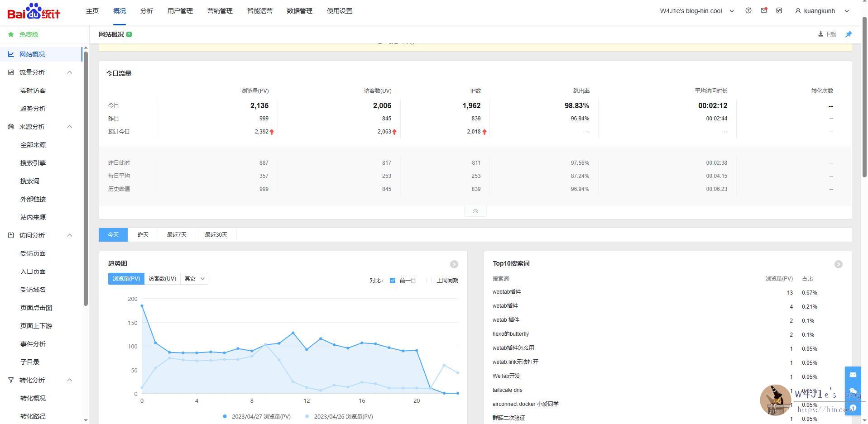The image size is (868, 424).
Task: Click the help question mark icon in header
Action: click(x=748, y=10)
